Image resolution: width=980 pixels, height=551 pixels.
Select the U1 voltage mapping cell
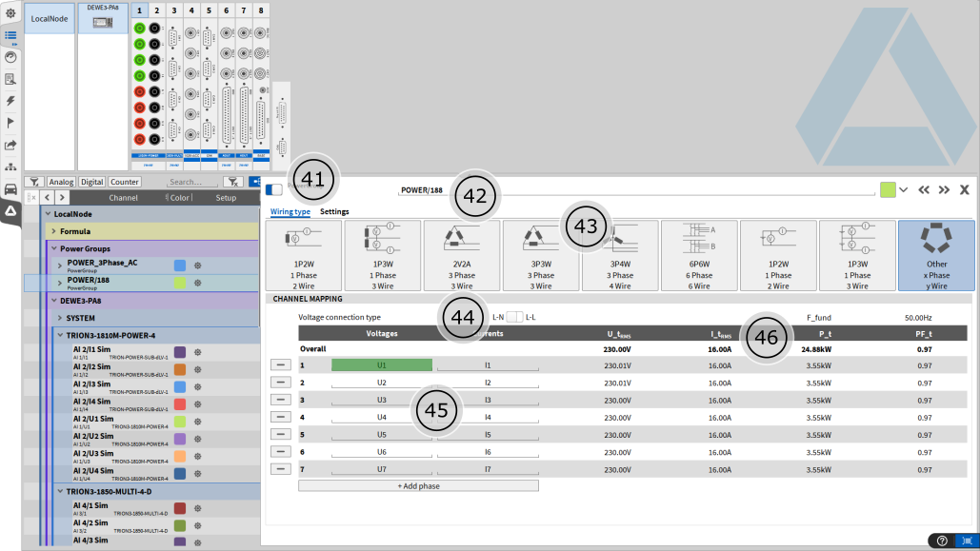pyautogui.click(x=381, y=365)
